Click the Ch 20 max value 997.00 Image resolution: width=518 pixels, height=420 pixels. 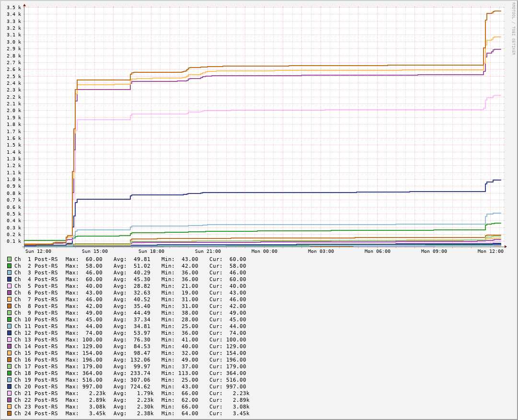[x=91, y=386]
